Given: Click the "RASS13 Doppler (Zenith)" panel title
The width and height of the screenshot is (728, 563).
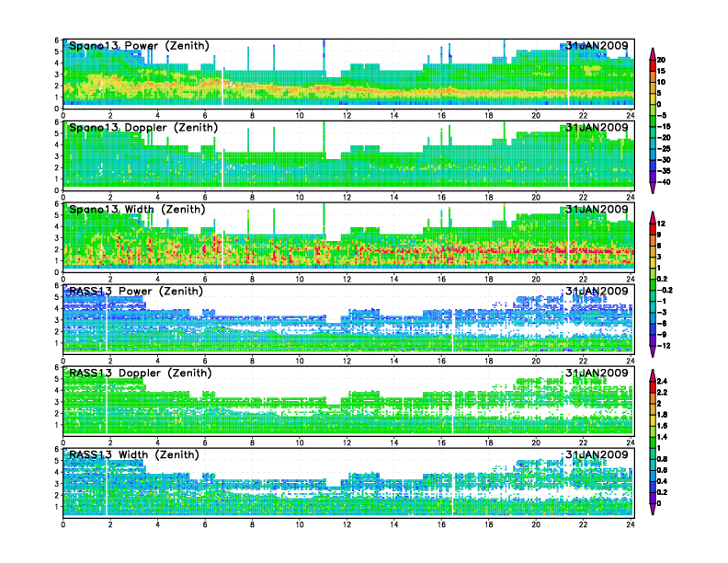Looking at the screenshot, I should click(141, 373).
